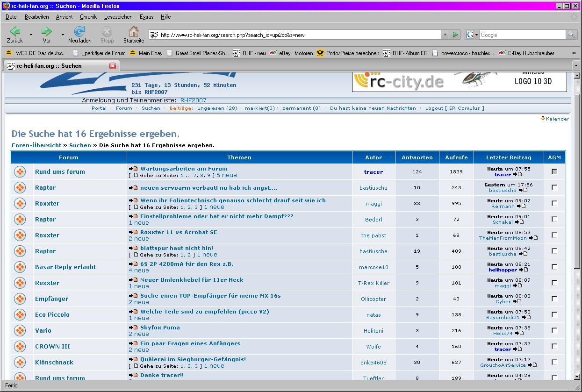The width and height of the screenshot is (582, 392).
Task: Open the Lesezeichen menu
Action: click(x=118, y=17)
